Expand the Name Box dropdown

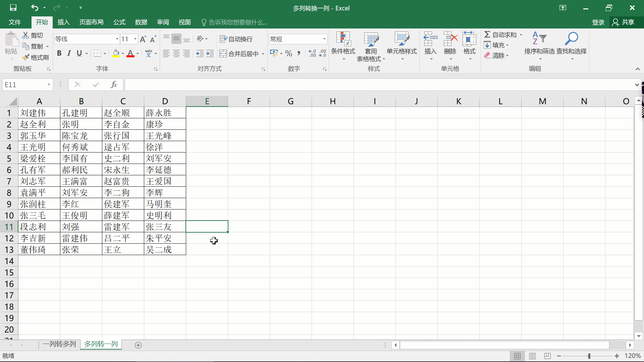49,84
